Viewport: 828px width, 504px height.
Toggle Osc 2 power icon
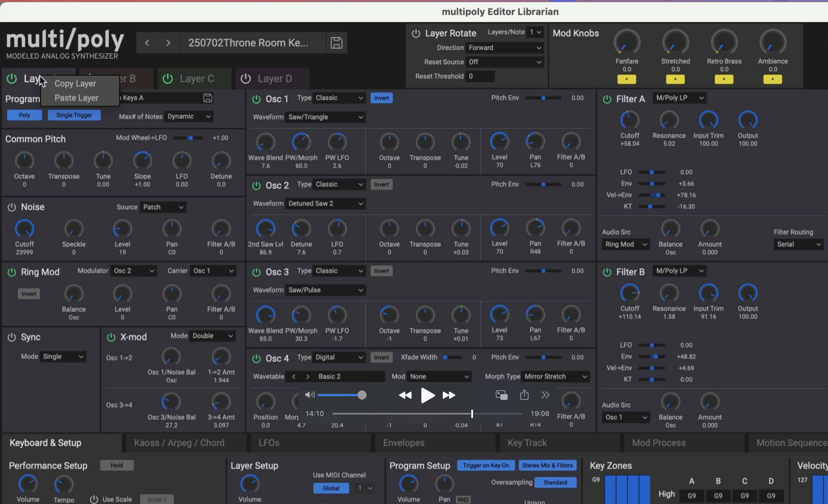point(257,185)
